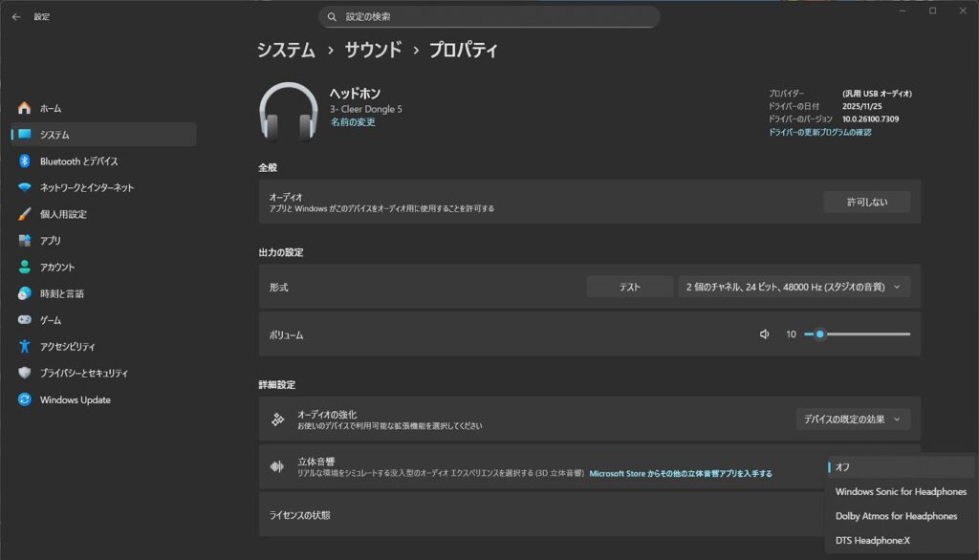Open the ホーム sidebar item
Screen dimensions: 979x560
point(50,108)
